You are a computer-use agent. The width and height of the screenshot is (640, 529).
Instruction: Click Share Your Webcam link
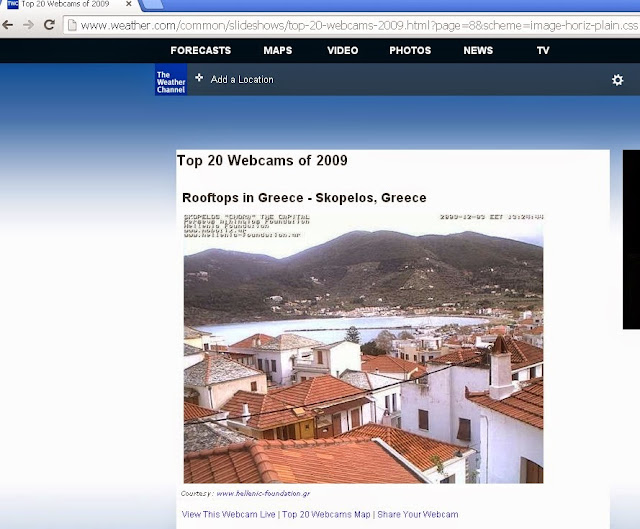coord(418,514)
